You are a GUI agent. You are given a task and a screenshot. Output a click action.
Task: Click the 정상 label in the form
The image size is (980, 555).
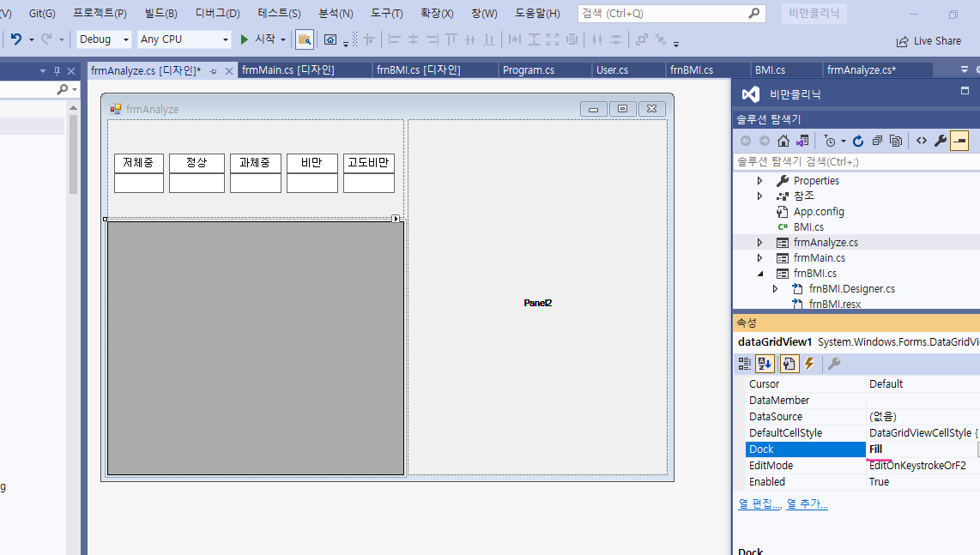197,162
